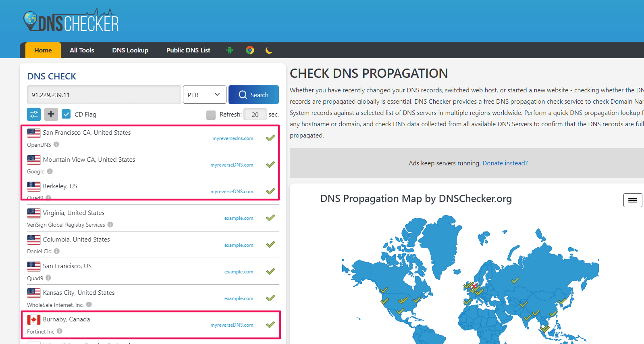
Task: Click the Canada flag for Burnaby
Action: tap(34, 320)
